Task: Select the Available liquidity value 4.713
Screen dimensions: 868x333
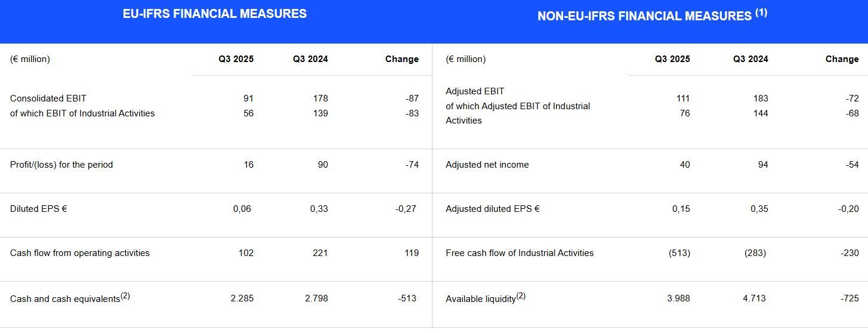Action: pyautogui.click(x=754, y=298)
